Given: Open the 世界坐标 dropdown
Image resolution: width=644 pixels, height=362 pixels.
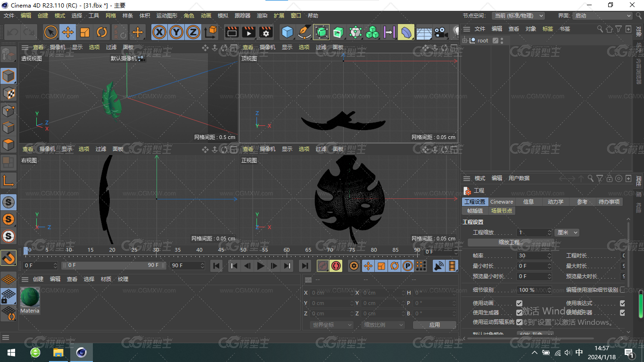Looking at the screenshot, I should coord(332,325).
